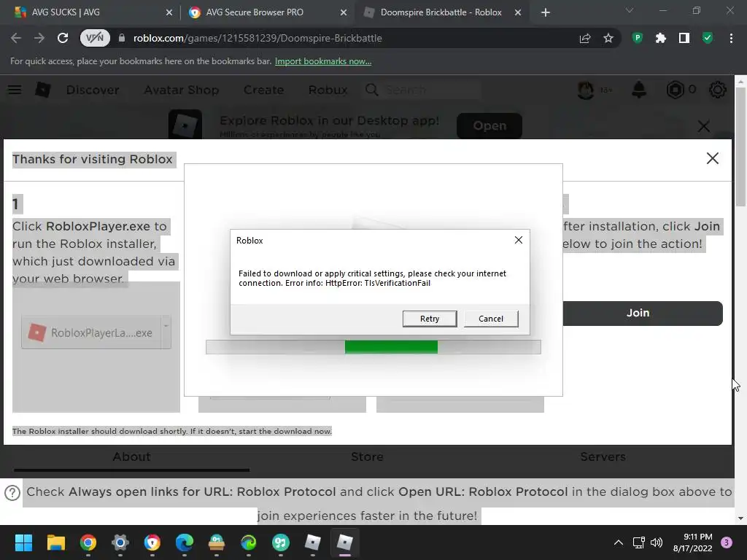Click Import bookmarks now link
This screenshot has width=747, height=560.
(x=323, y=61)
